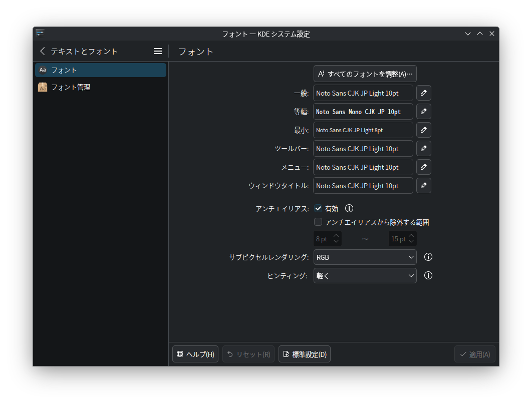The height and width of the screenshot is (405, 532).
Task: Decrease the 8 pt minimum size
Action: click(x=336, y=241)
